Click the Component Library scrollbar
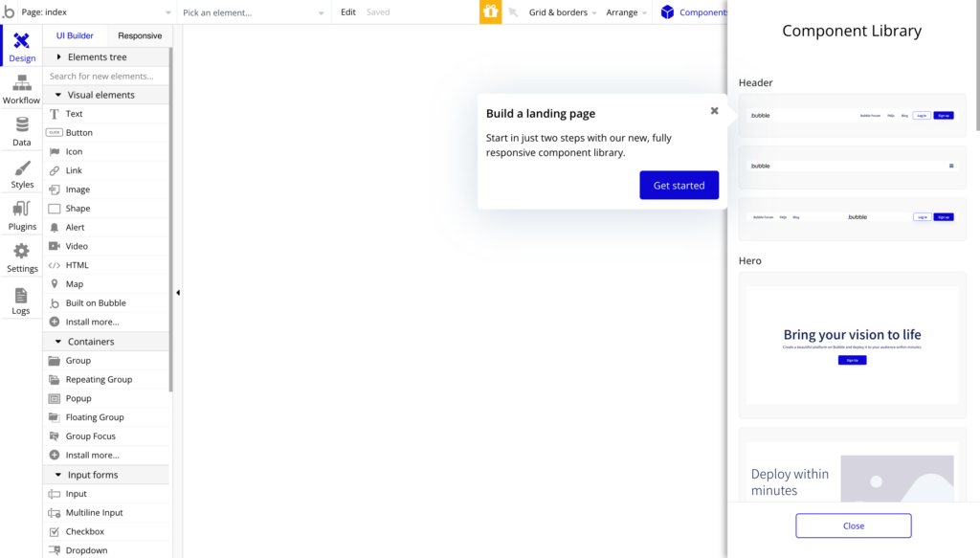The image size is (980, 558). pos(977,66)
